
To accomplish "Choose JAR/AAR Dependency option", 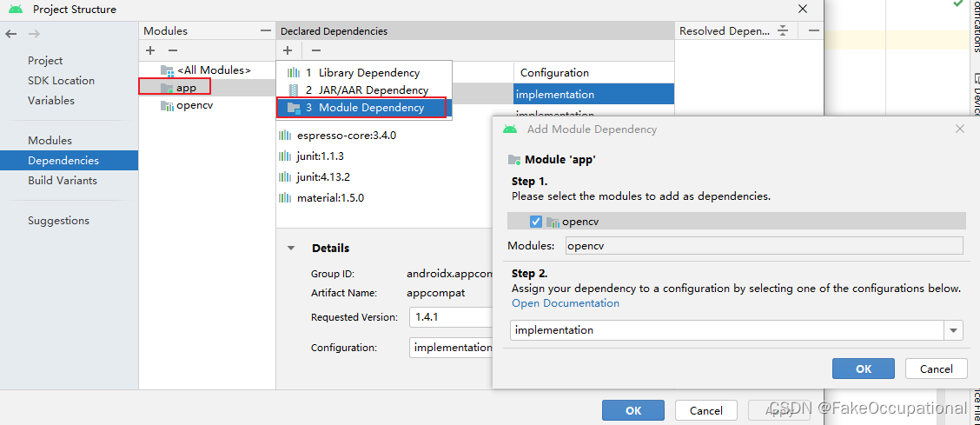I will [363, 90].
